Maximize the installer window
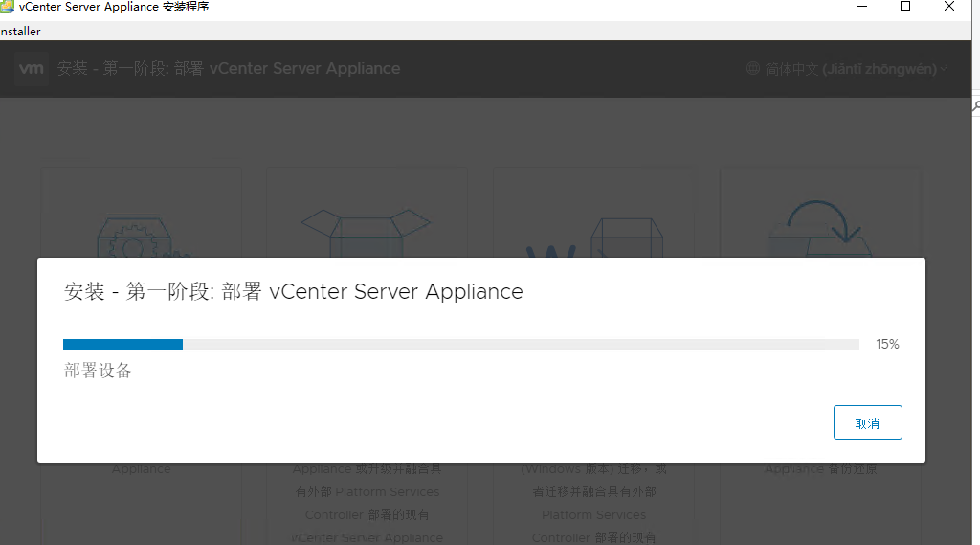Viewport: 980px width, 545px height. coord(905,7)
